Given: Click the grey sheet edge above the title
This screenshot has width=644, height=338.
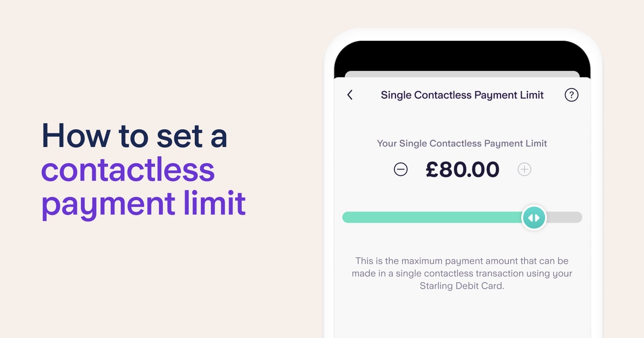Looking at the screenshot, I should pos(462,74).
